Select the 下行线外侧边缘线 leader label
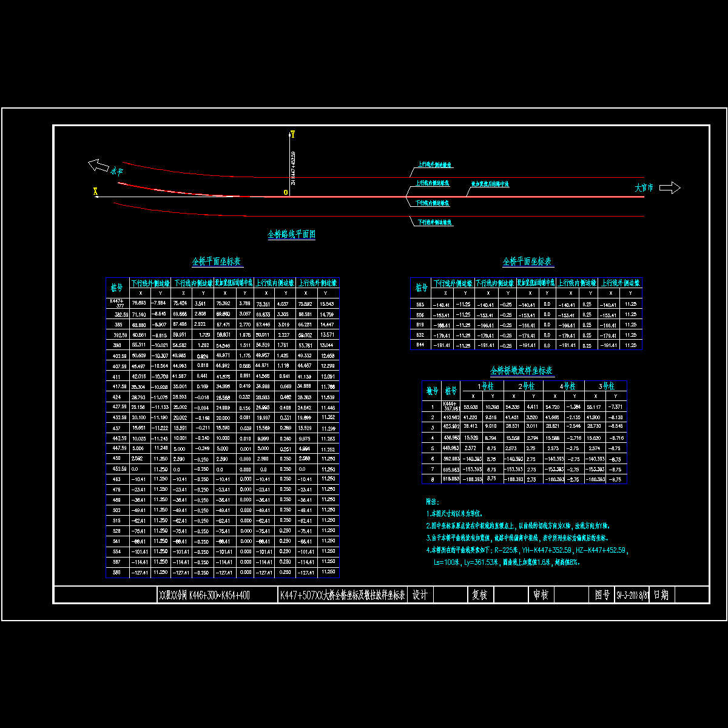 pyautogui.click(x=436, y=223)
